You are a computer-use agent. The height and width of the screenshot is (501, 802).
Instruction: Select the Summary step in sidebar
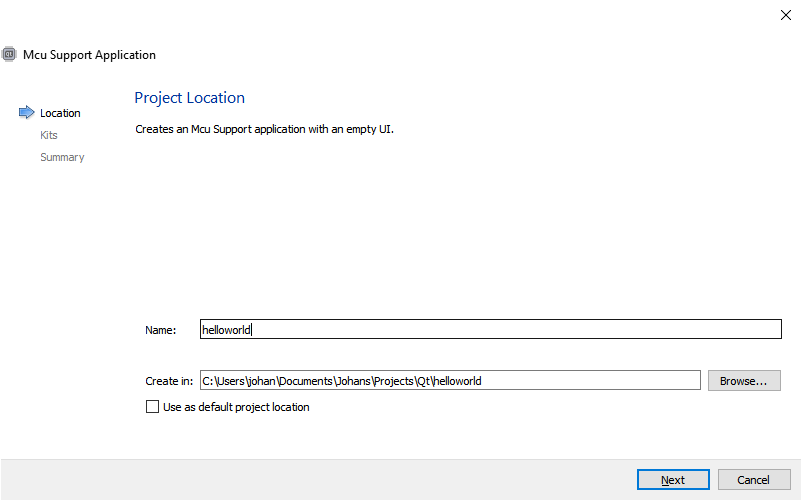(62, 157)
